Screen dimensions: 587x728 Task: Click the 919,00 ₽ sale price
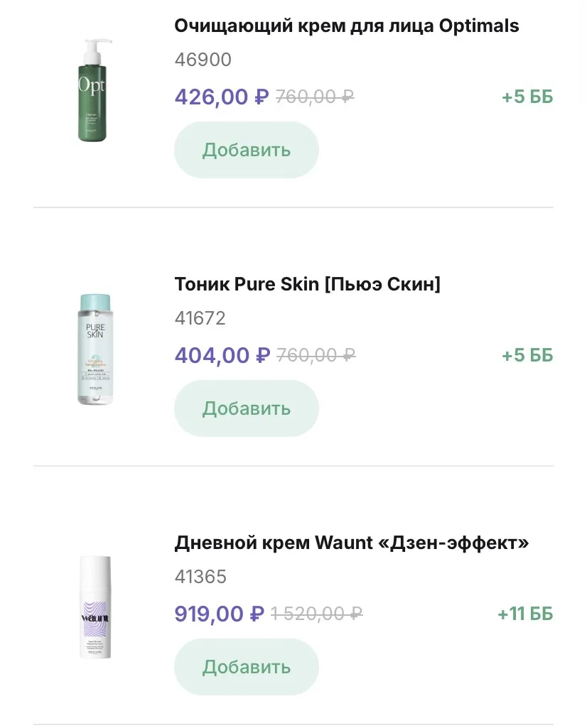[x=220, y=614]
